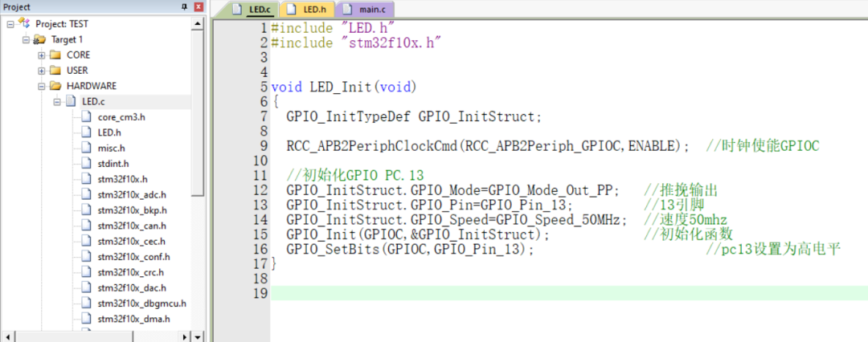868x342 pixels.
Task: Open stdint.h from the tree
Action: coord(113,164)
